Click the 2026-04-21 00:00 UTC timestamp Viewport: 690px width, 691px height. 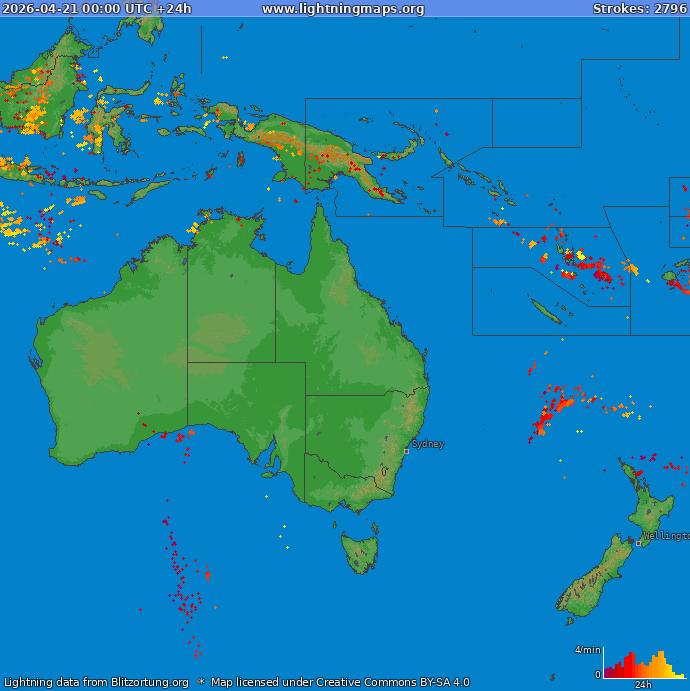coord(96,9)
